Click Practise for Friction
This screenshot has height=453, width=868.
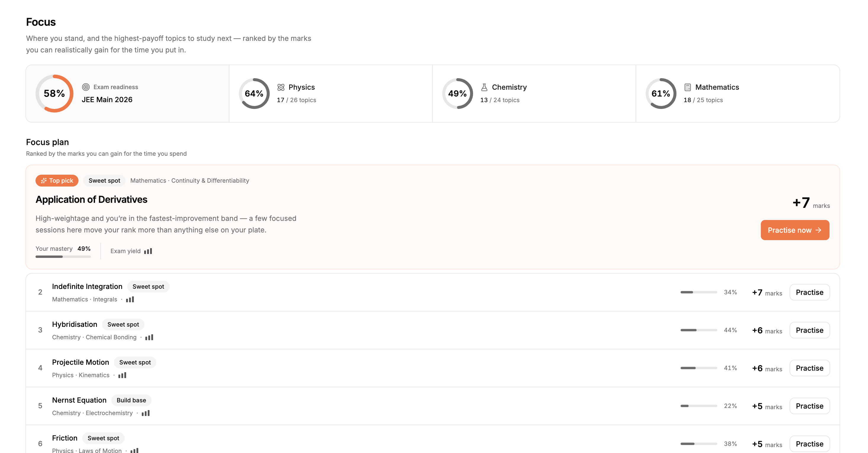pyautogui.click(x=809, y=444)
